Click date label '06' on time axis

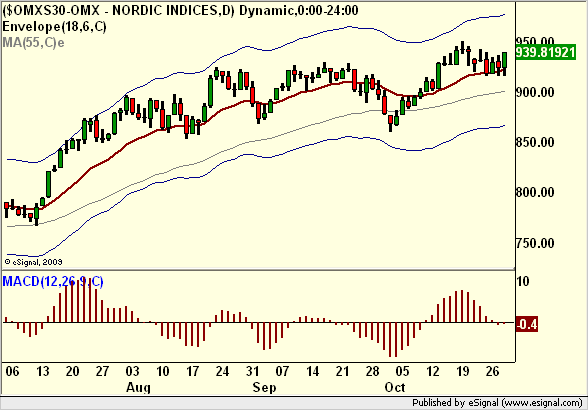click(x=12, y=371)
